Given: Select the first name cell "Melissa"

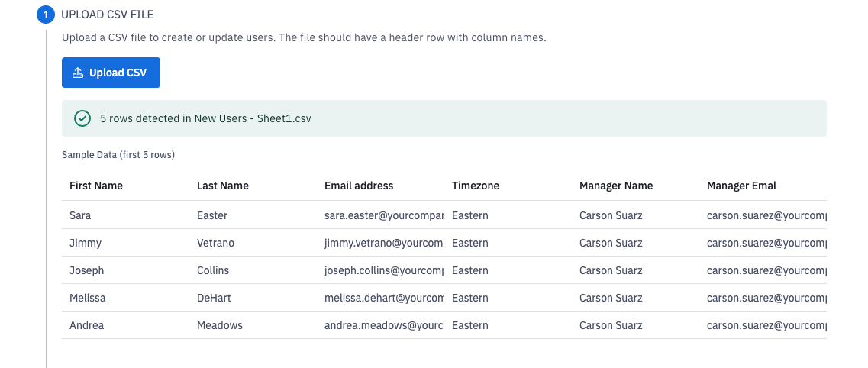Looking at the screenshot, I should 88,298.
